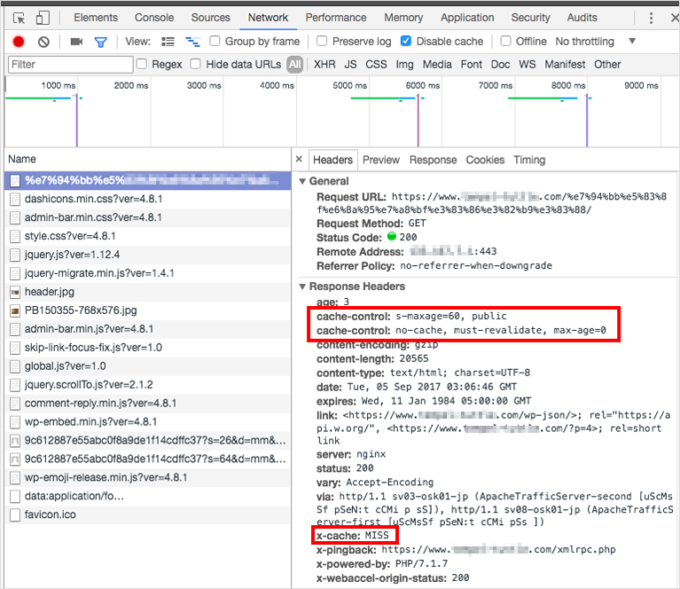Capture screenshots with the camera icon
This screenshot has height=589, width=680.
[77, 42]
